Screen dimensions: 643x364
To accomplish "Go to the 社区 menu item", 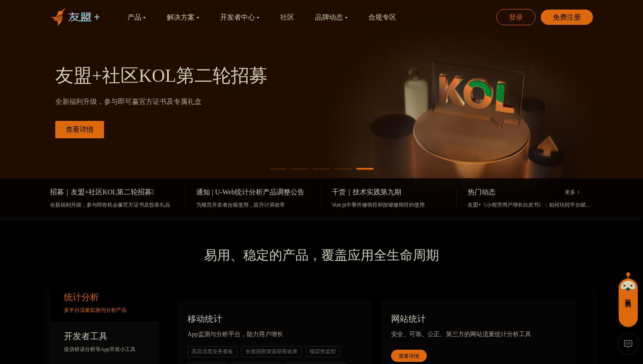I will tap(287, 17).
